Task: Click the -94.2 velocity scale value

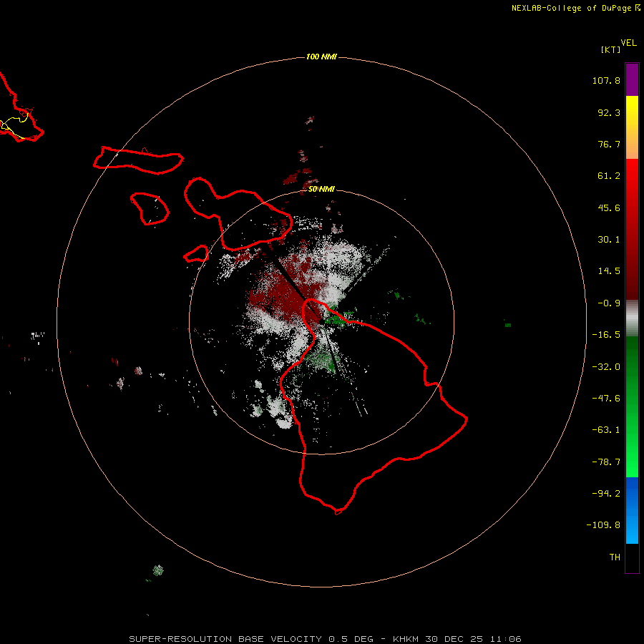Action: click(x=606, y=494)
